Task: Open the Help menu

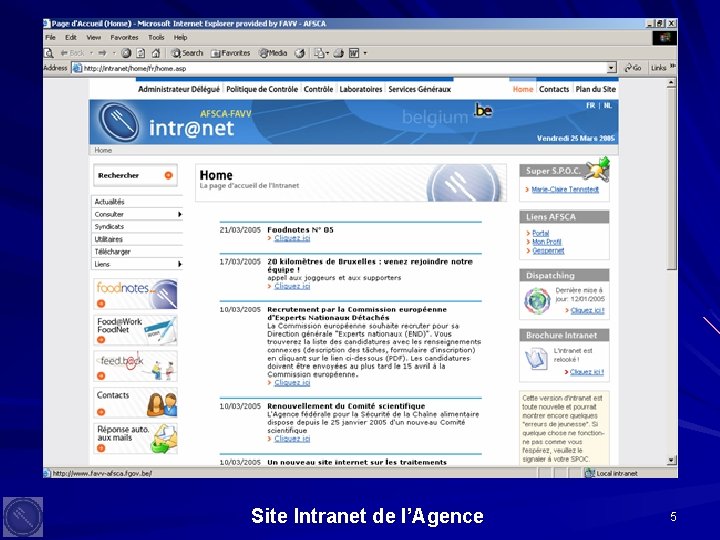Action: [180, 37]
